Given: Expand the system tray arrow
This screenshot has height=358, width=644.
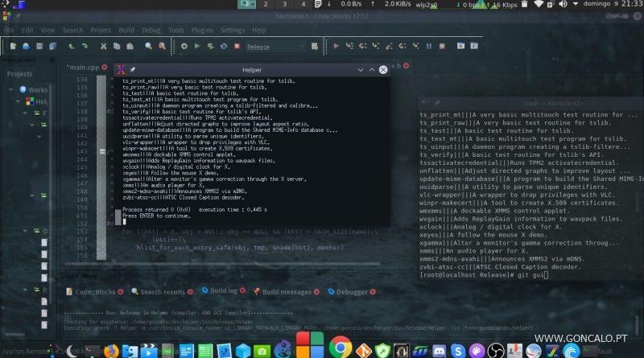Looking at the screenshot, I should pyautogui.click(x=576, y=4).
